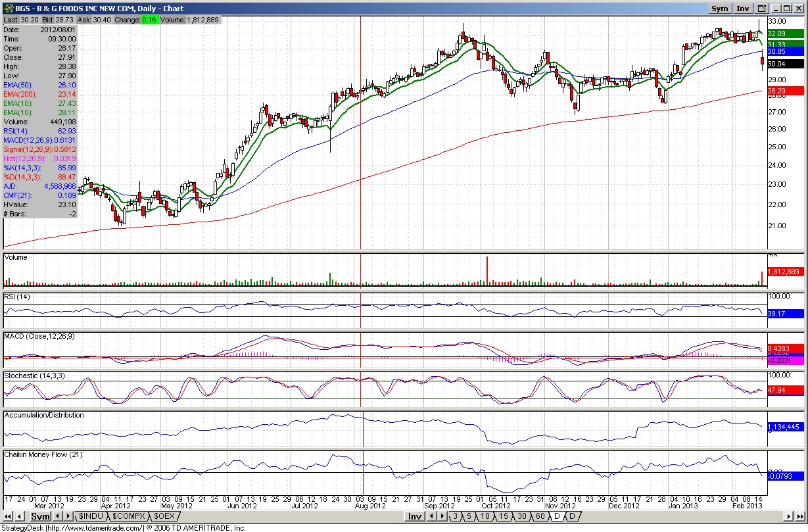Select the 60 minute interval tab
Image resolution: width=808 pixels, height=532 pixels.
pyautogui.click(x=539, y=517)
